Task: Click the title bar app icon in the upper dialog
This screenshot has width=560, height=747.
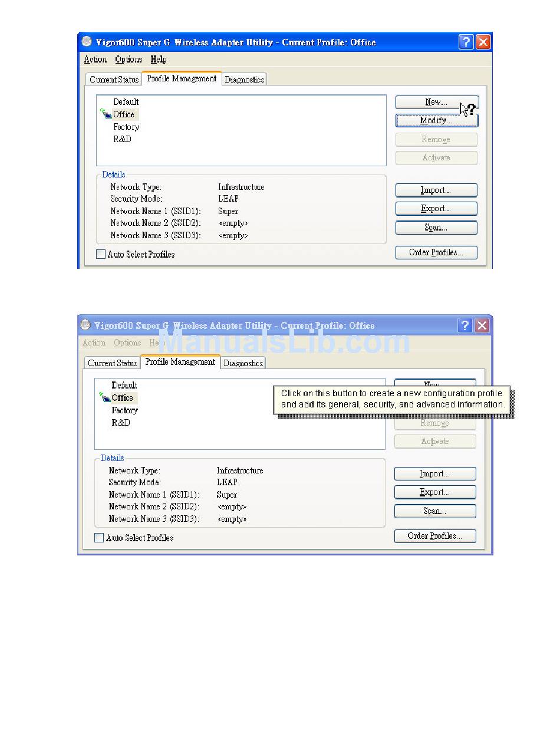Action: point(87,42)
